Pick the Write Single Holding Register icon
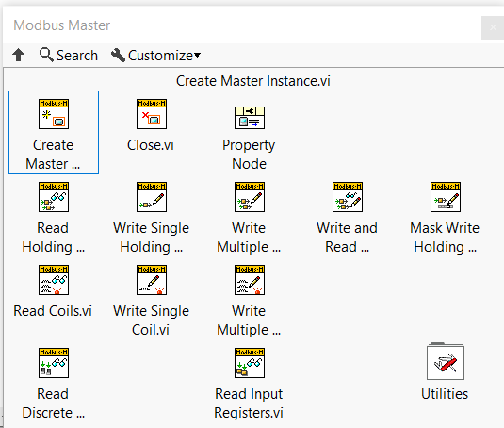The height and width of the screenshot is (428, 504). (152, 197)
